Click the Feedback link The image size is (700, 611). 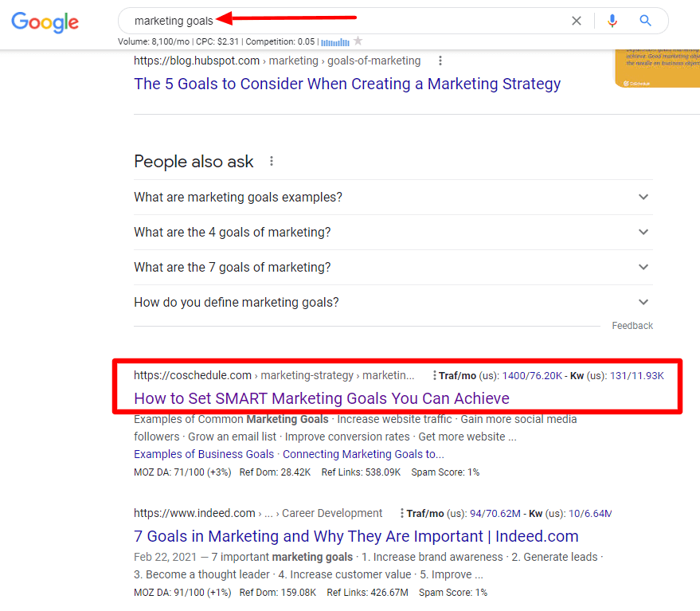632,326
